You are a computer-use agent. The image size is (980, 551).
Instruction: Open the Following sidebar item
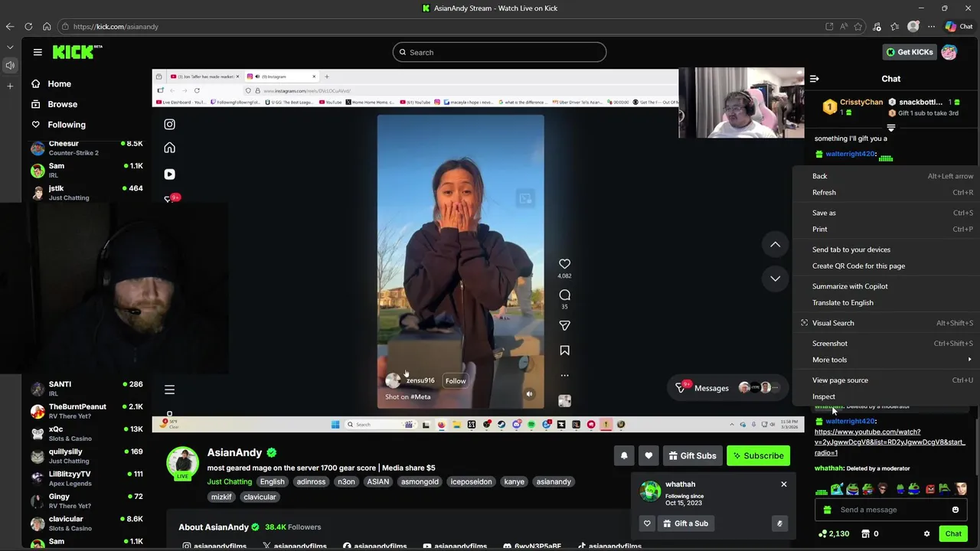coord(67,124)
